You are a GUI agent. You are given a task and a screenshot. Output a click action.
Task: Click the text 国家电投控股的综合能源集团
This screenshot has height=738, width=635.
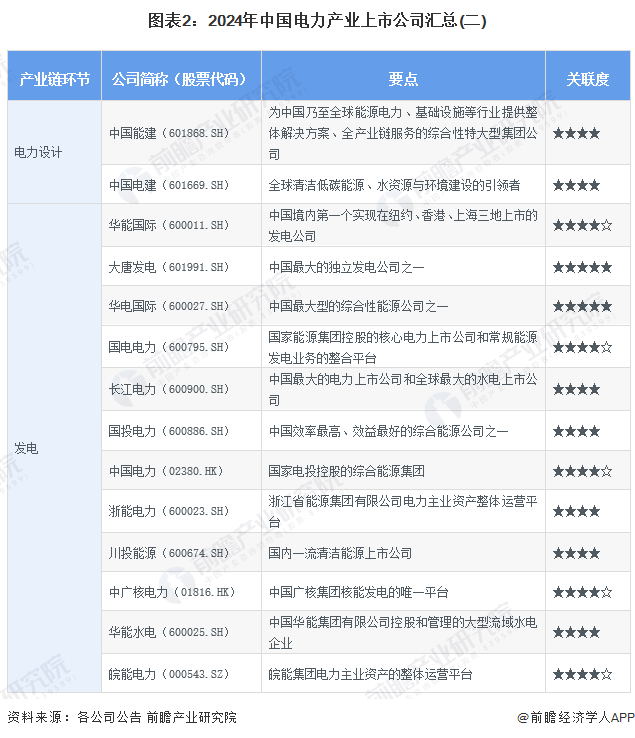point(346,471)
